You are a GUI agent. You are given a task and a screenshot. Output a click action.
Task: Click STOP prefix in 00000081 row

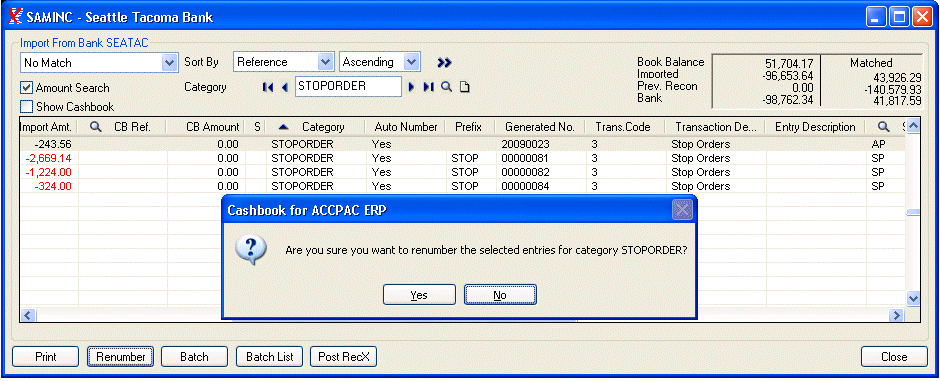pos(465,158)
